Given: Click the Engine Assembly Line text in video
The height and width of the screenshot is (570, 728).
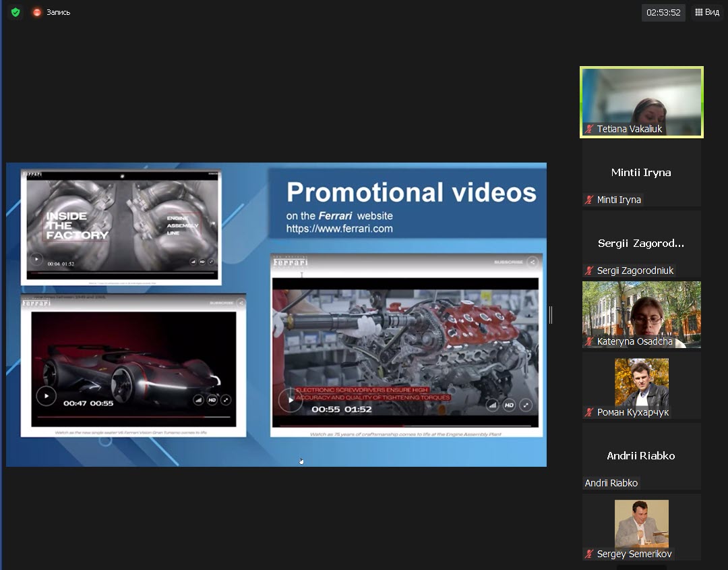Looking at the screenshot, I should [x=183, y=225].
